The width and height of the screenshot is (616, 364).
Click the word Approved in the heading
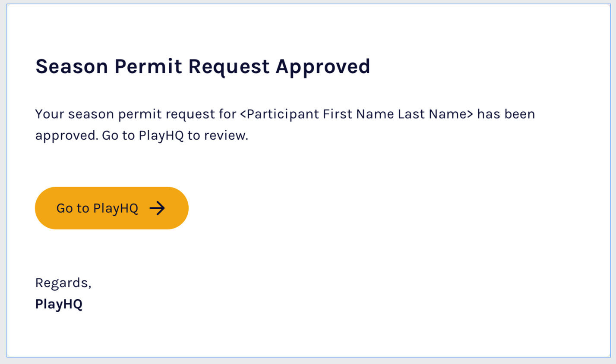click(322, 66)
